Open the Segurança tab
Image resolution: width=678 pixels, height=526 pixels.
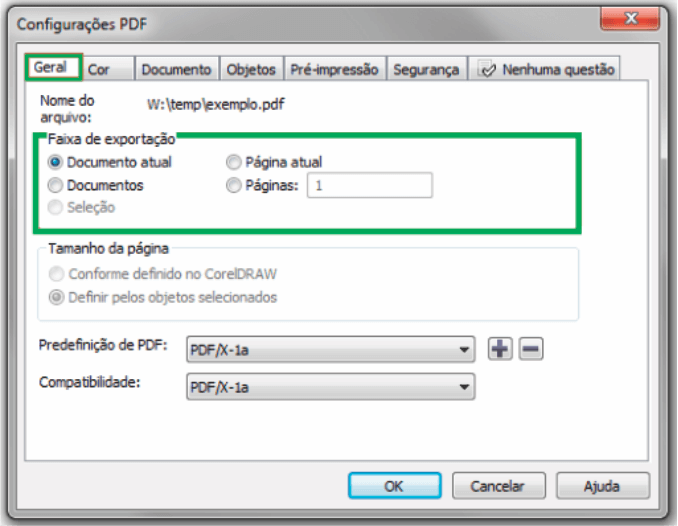click(426, 69)
